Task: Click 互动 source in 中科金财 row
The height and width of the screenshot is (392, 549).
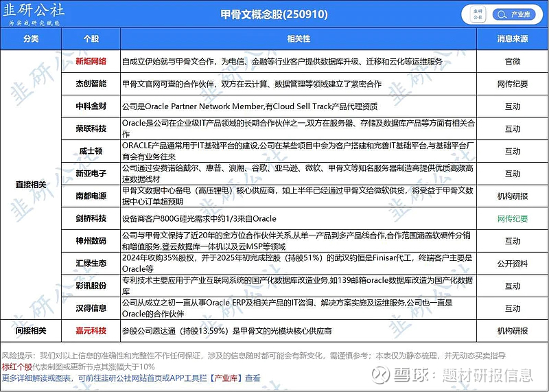Action: click(x=513, y=106)
